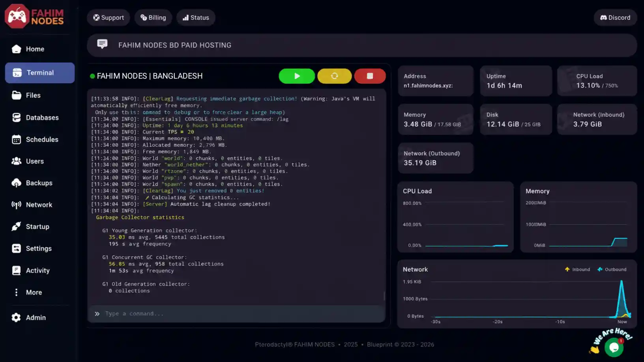Open the Network settings page
Screen dimensions: 644x362
tap(40, 205)
